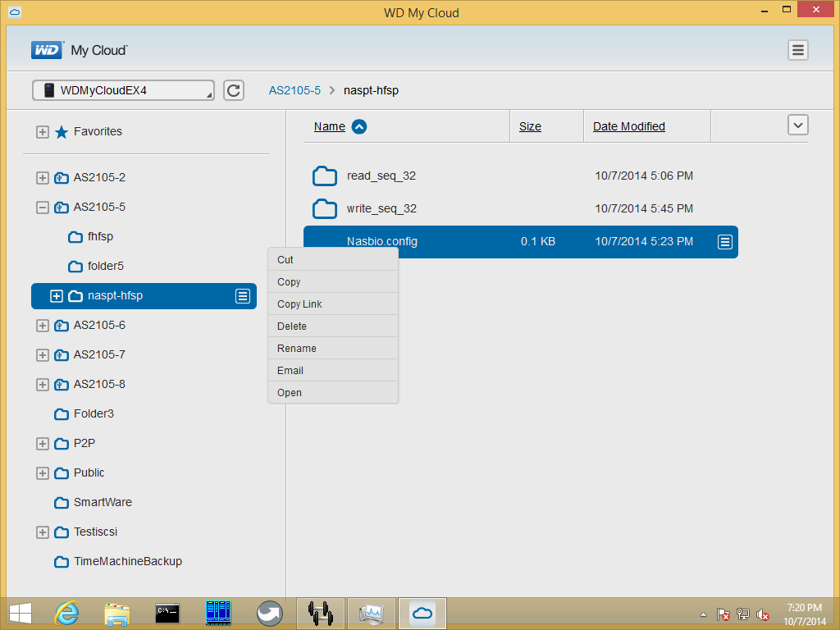
Task: Click the AS2105-7 USB share icon
Action: [62, 354]
